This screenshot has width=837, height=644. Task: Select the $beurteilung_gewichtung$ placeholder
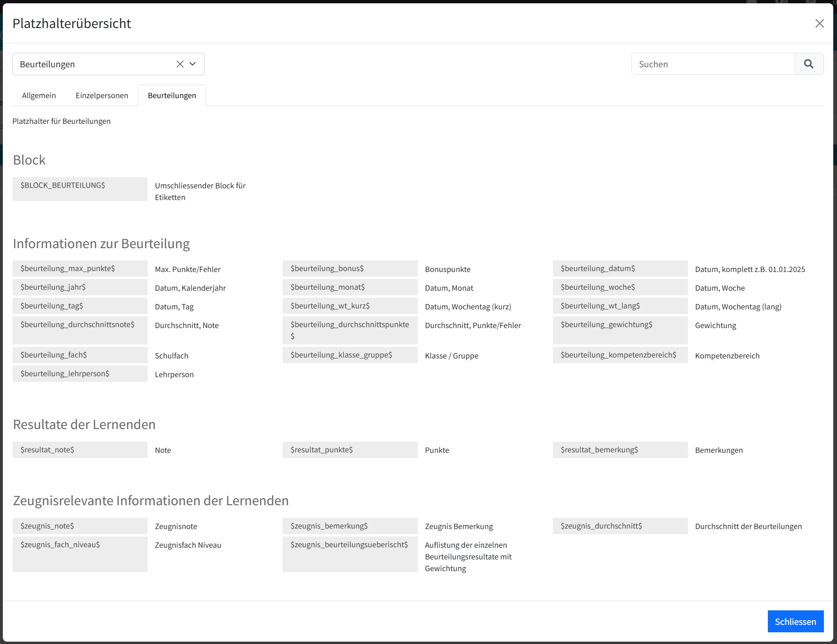[620, 330]
